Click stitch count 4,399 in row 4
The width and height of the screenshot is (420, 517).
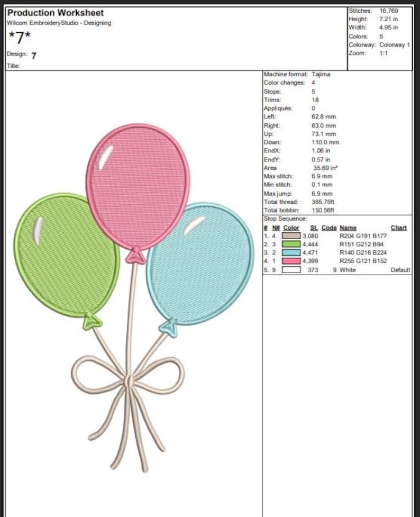[310, 261]
